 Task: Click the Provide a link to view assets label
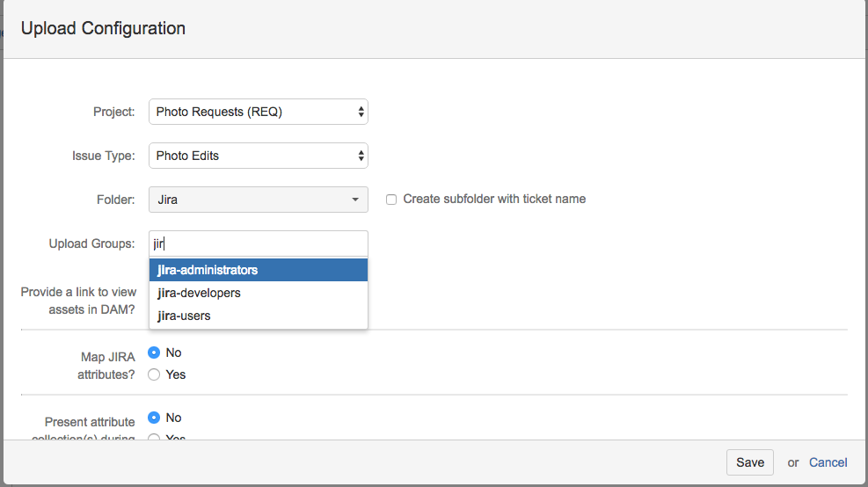tap(78, 301)
